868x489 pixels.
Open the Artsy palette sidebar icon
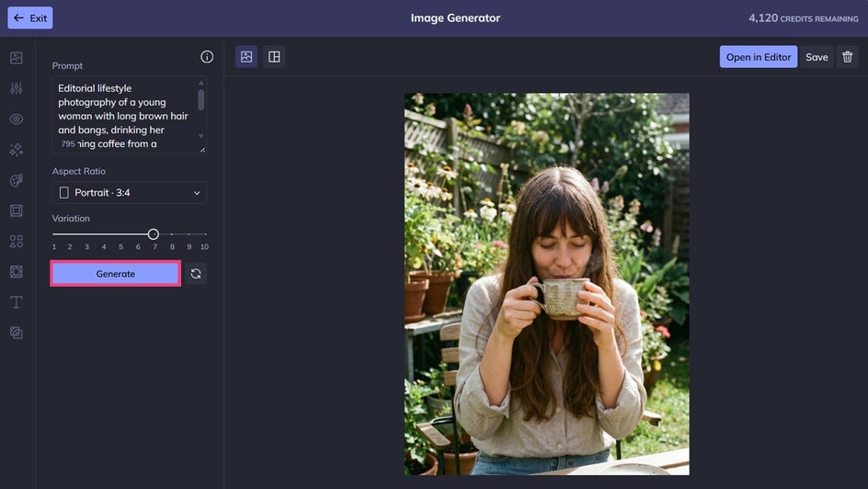pyautogui.click(x=17, y=180)
